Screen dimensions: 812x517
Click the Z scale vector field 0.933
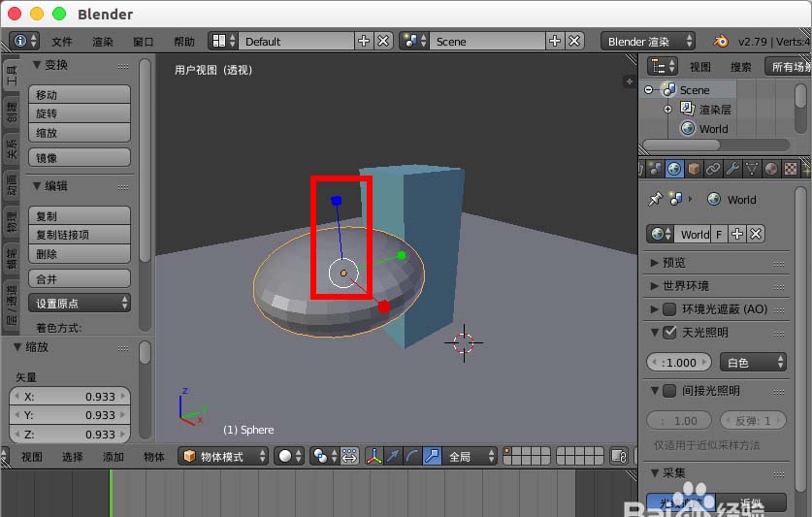(70, 435)
